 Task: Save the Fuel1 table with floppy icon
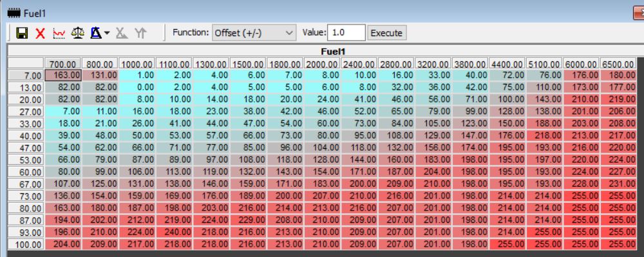(22, 33)
